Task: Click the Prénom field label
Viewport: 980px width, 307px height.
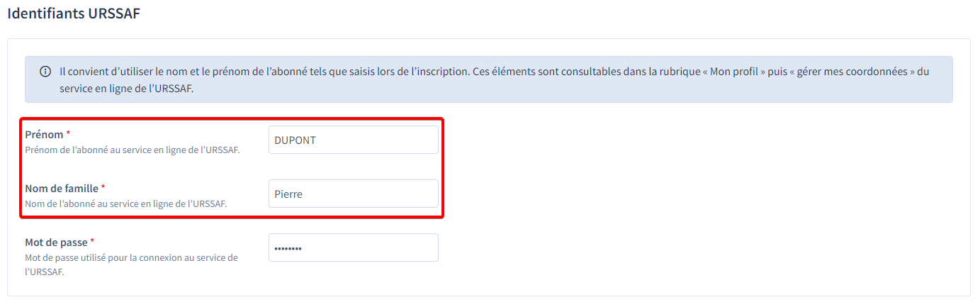Action: (44, 134)
